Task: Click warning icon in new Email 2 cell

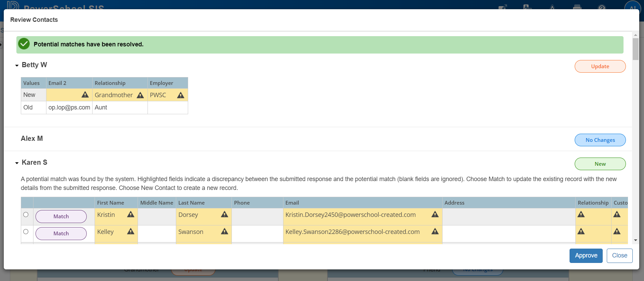Action: pos(85,95)
